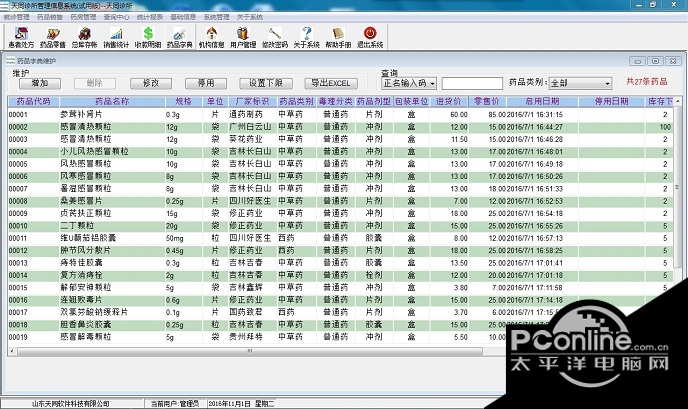Click 退出系统 power icon
This screenshot has width=688, height=409.
(x=370, y=37)
